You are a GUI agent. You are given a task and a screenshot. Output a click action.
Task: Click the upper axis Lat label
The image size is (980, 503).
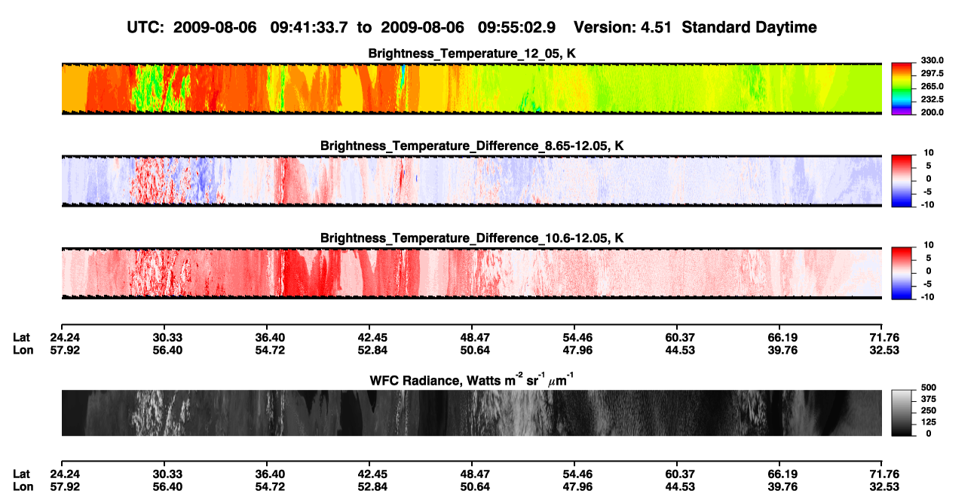tap(22, 337)
